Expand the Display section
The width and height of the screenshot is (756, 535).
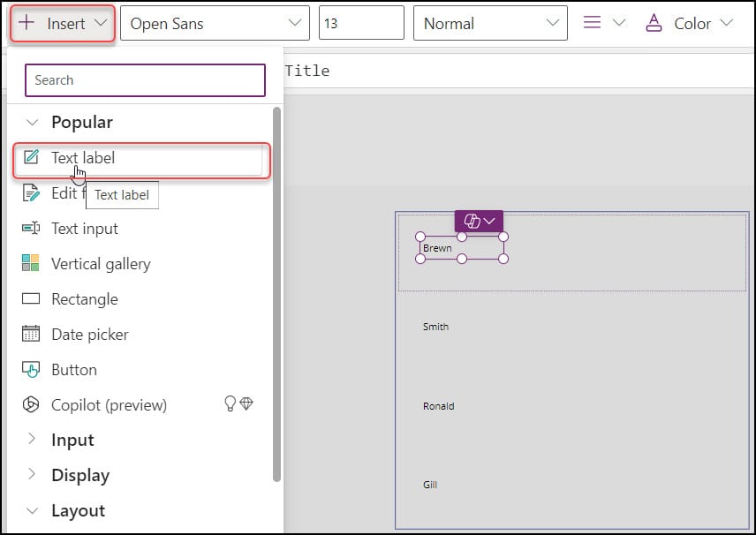(32, 474)
